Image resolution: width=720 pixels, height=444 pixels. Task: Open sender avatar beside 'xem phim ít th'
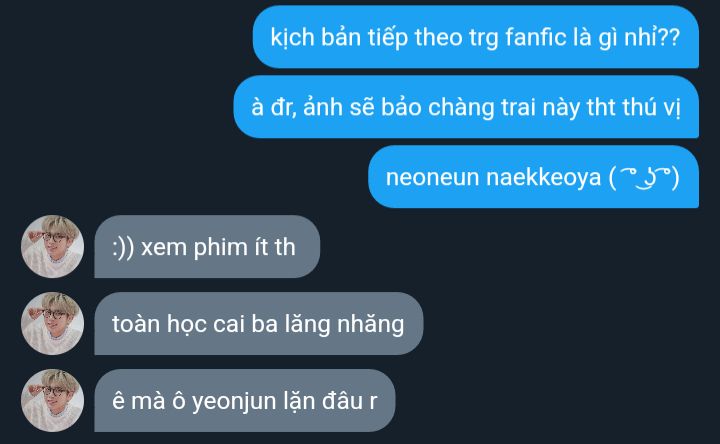click(52, 247)
